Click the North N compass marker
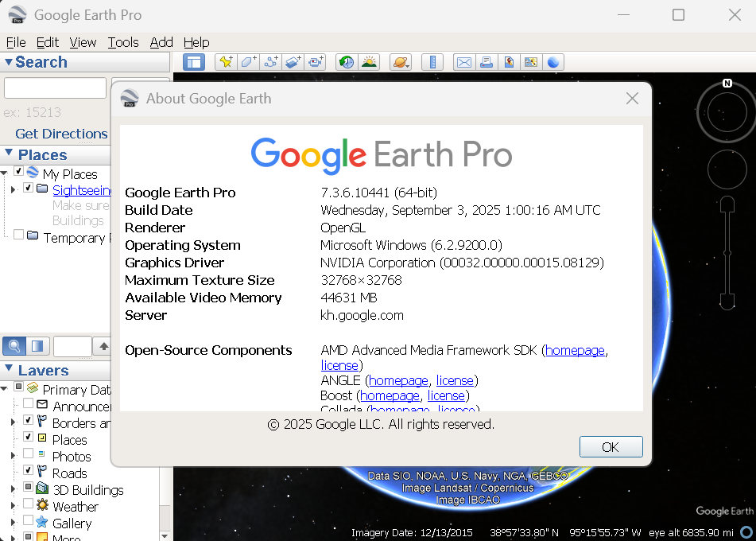756x541 pixels. 727,83
